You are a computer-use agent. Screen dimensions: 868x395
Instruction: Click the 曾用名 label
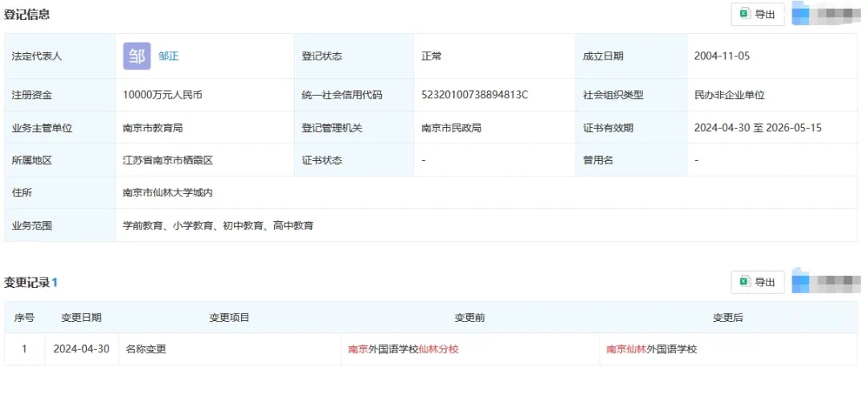(598, 161)
